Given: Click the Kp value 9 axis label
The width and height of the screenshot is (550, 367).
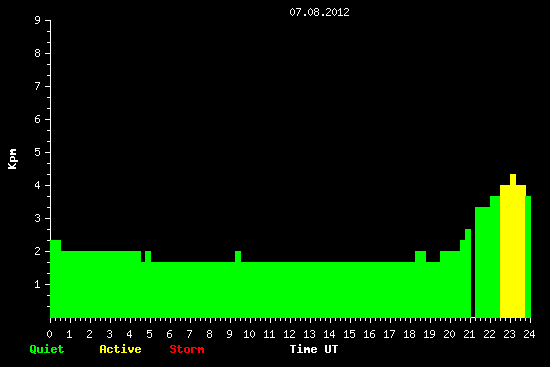Looking at the screenshot, I should [38, 20].
